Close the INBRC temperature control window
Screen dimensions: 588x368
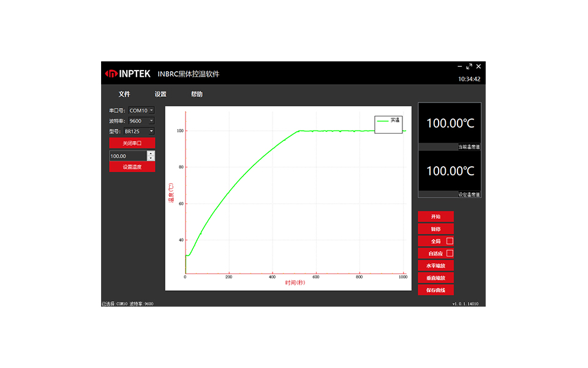point(479,66)
